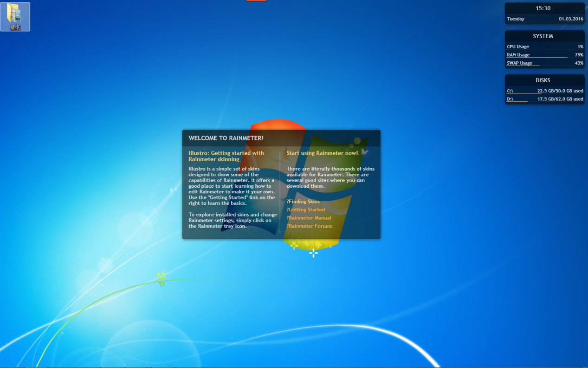Click the 43% SWAP value
Viewport: 588px width, 368px height.
pos(579,63)
